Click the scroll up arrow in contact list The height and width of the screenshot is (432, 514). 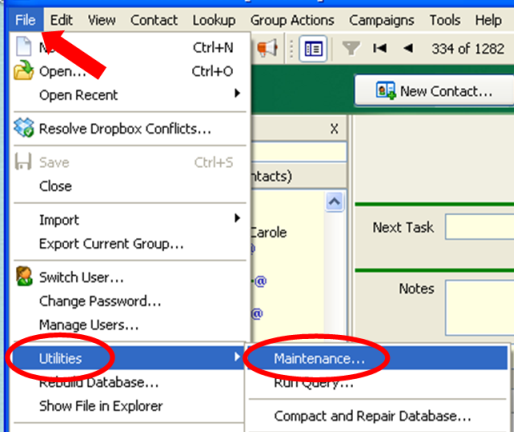[334, 202]
